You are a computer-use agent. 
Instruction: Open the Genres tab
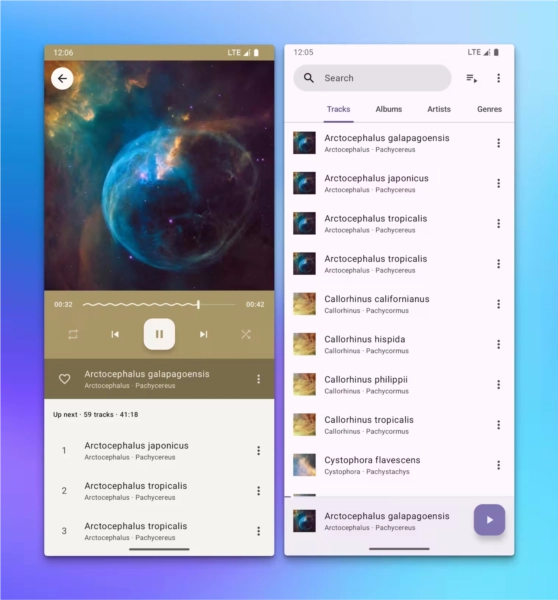[489, 109]
